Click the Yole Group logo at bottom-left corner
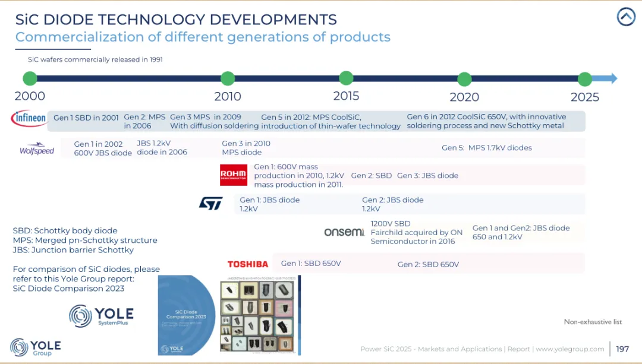Screen dimensions: 642x364 pos(35,347)
